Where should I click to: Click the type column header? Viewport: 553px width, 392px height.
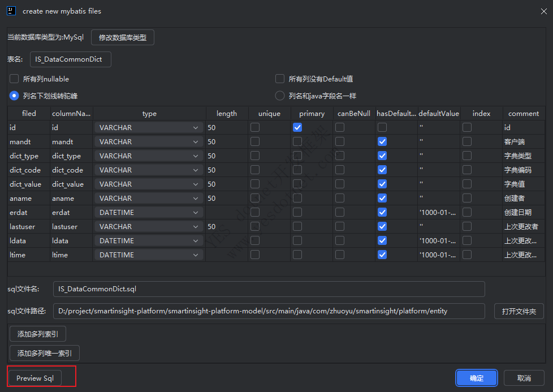(x=149, y=113)
